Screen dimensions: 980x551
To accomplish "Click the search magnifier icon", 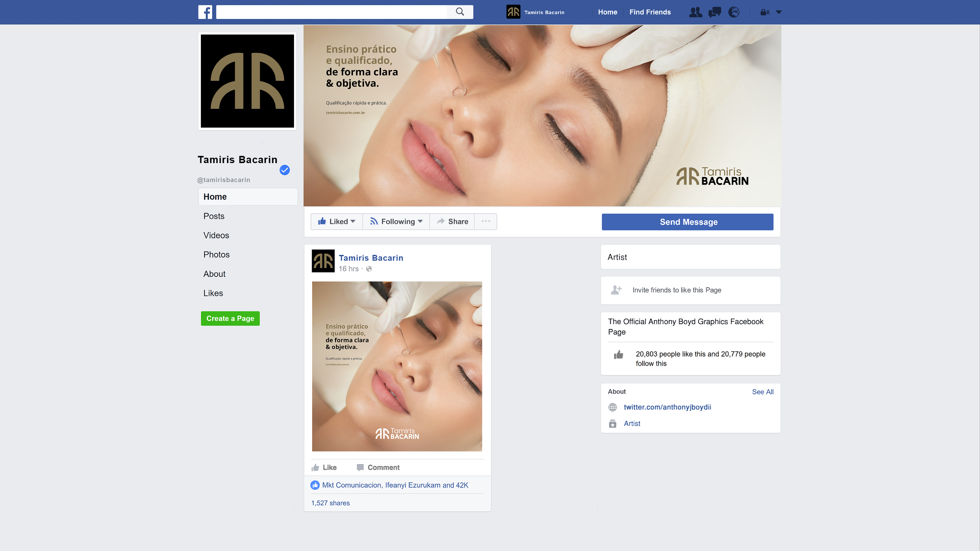I will click(460, 12).
